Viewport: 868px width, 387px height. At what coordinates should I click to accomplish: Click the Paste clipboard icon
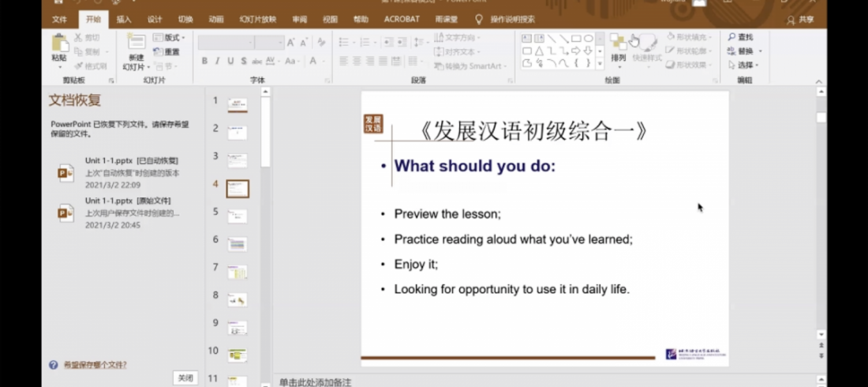[59, 43]
